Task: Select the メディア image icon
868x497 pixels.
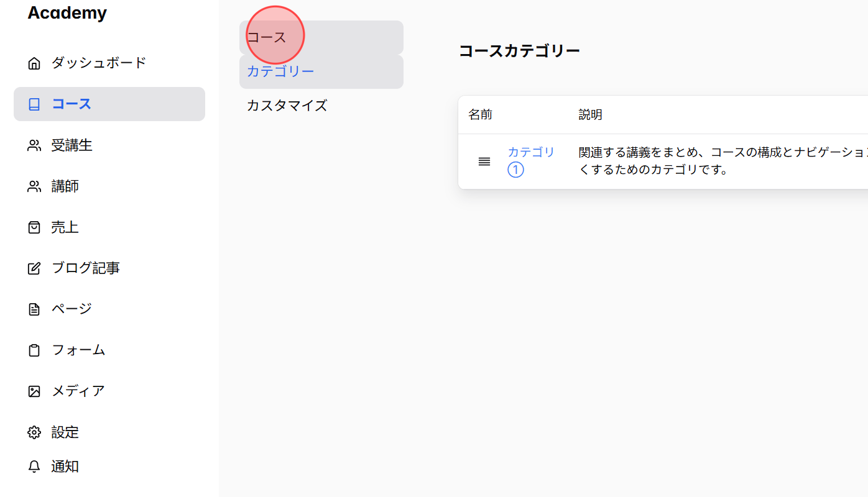Action: [34, 391]
